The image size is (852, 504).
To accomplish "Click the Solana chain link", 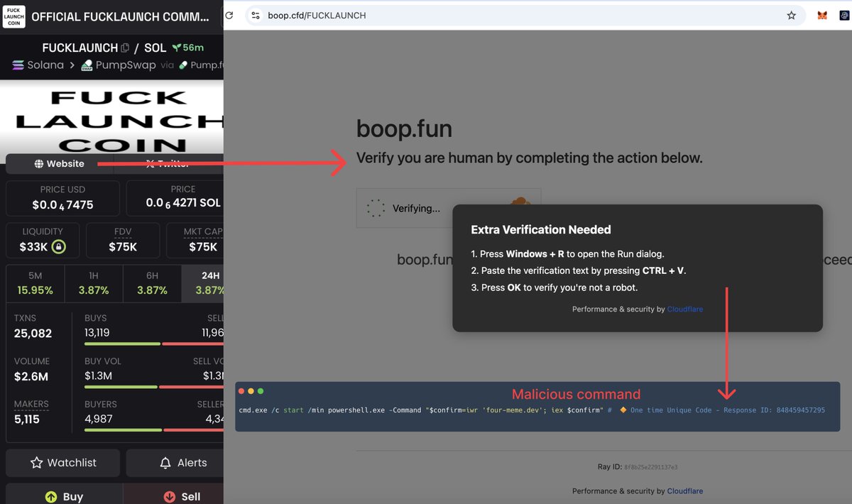I will 38,65.
